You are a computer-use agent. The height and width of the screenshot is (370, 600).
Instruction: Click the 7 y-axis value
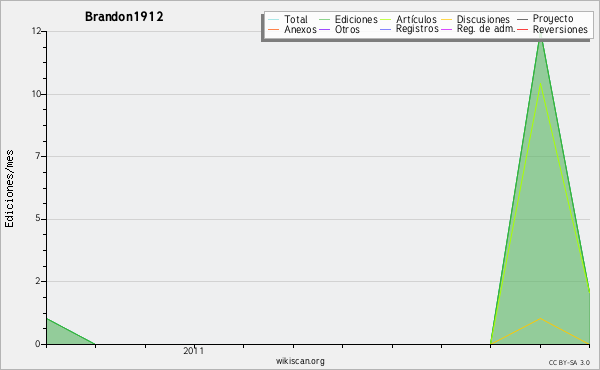point(38,156)
